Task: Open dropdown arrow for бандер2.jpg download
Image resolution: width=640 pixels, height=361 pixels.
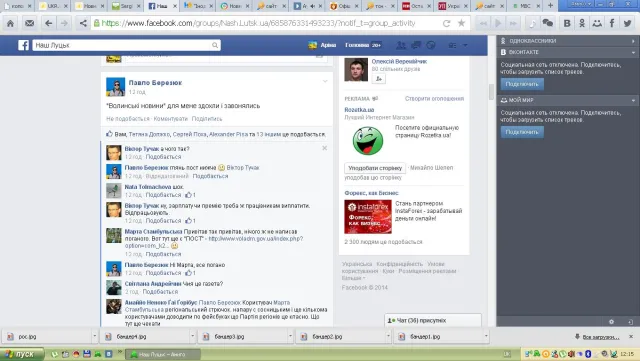Action: click(x=388, y=336)
